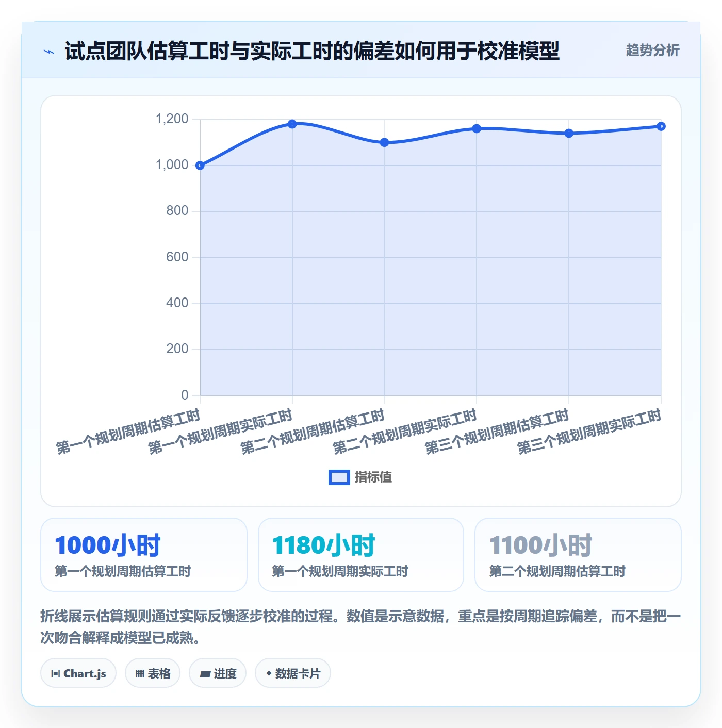Click the slanted x-axis label 第三个规划周期估算工时
722x728 pixels.
tap(497, 432)
